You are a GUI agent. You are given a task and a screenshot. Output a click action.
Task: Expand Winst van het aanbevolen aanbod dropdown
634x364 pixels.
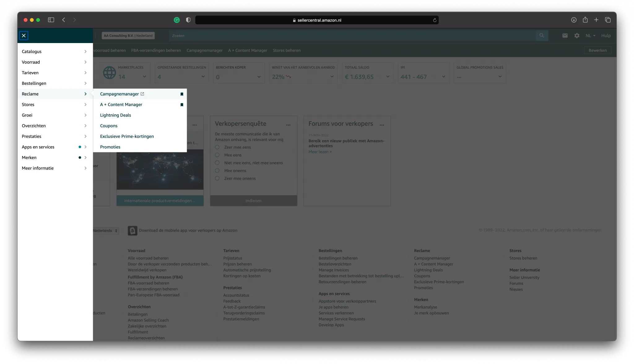click(x=332, y=76)
